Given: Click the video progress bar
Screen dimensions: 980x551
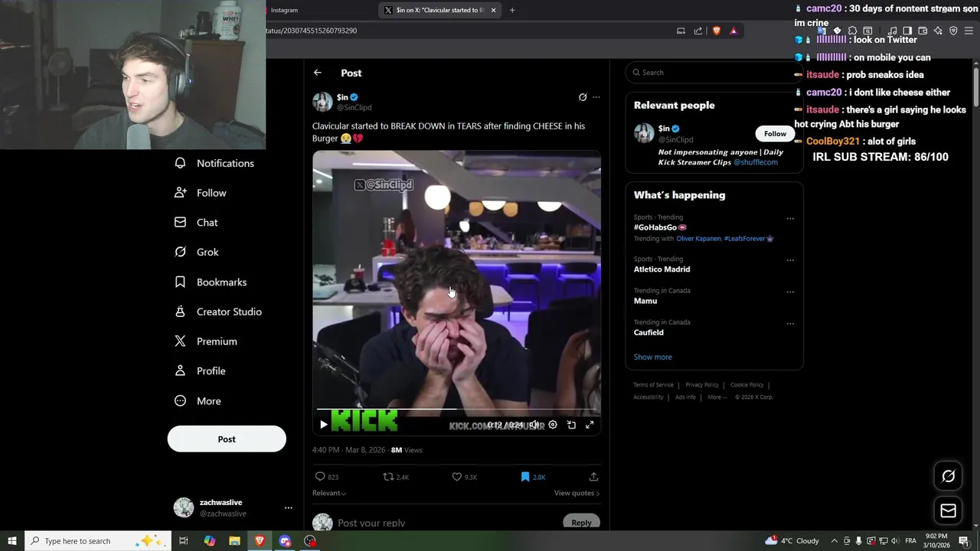Looking at the screenshot, I should tap(456, 409).
